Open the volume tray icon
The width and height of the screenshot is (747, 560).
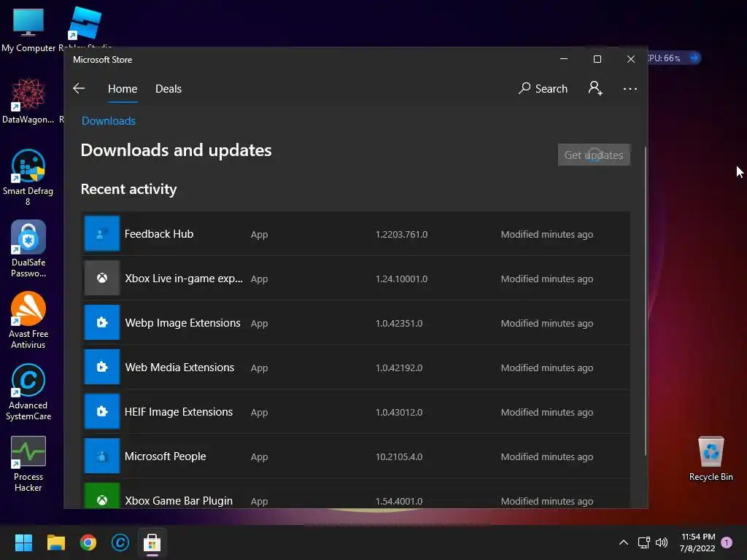pyautogui.click(x=662, y=542)
